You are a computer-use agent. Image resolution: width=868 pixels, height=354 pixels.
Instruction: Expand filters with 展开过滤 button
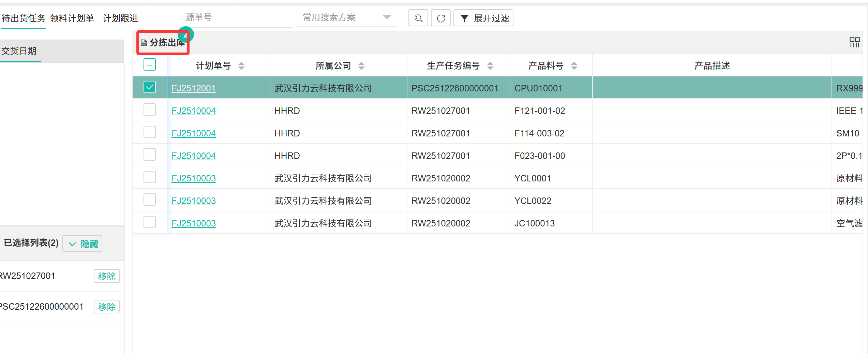click(x=483, y=18)
